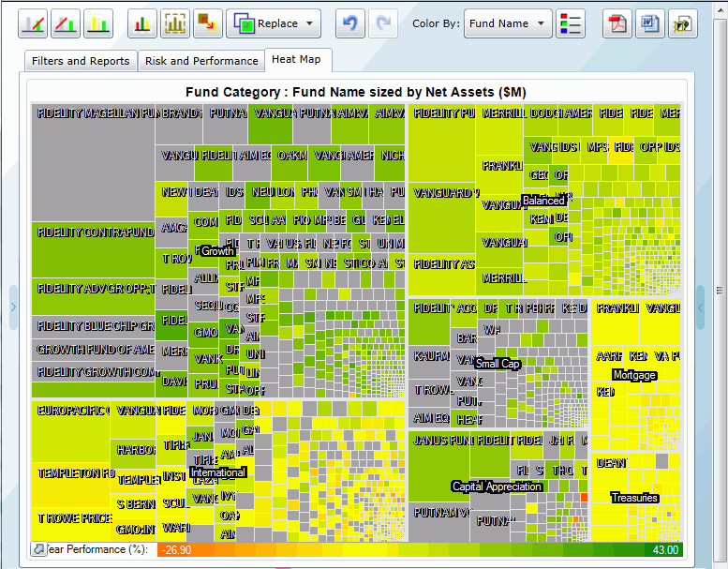Click the orange -26.90 end of color scale
728x569 pixels.
(x=177, y=550)
